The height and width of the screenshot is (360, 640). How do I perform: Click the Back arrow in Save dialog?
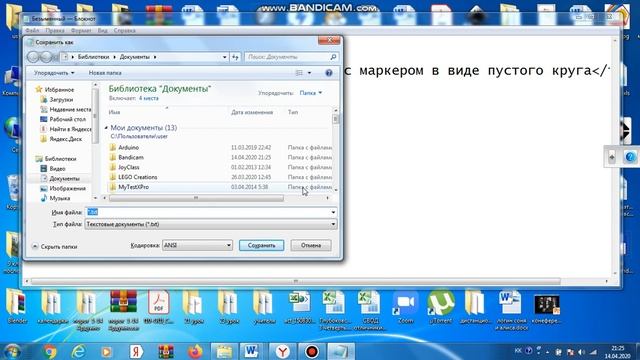point(33,57)
